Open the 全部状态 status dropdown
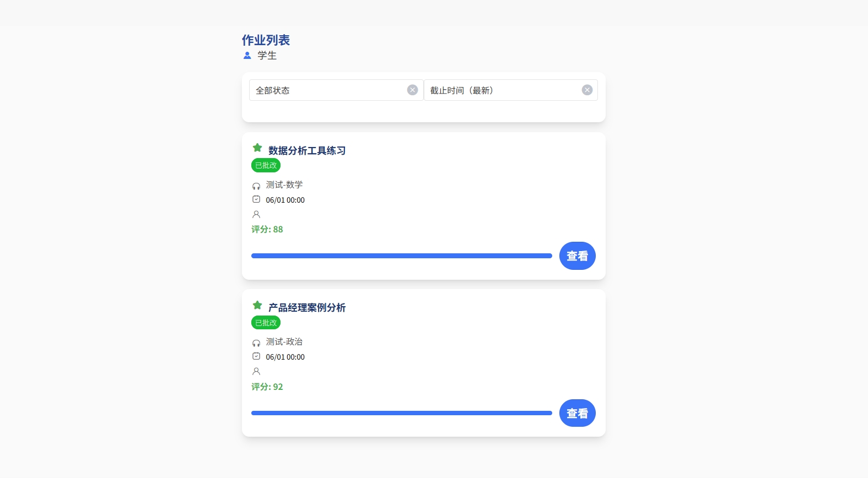 point(328,90)
